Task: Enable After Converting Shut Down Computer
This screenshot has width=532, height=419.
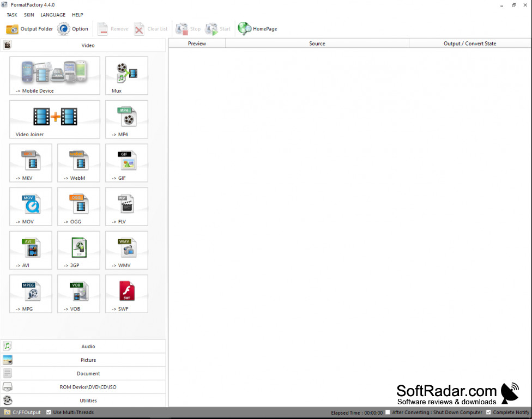Action: (x=388, y=412)
